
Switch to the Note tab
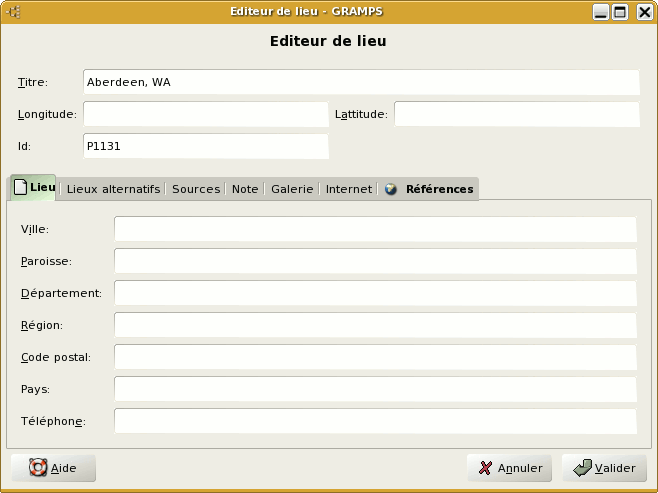244,189
